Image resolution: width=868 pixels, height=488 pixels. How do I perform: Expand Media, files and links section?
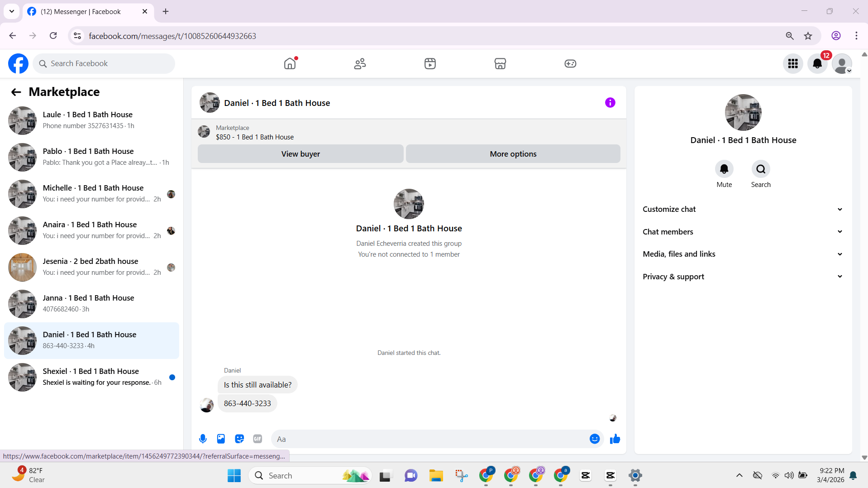tap(743, 254)
